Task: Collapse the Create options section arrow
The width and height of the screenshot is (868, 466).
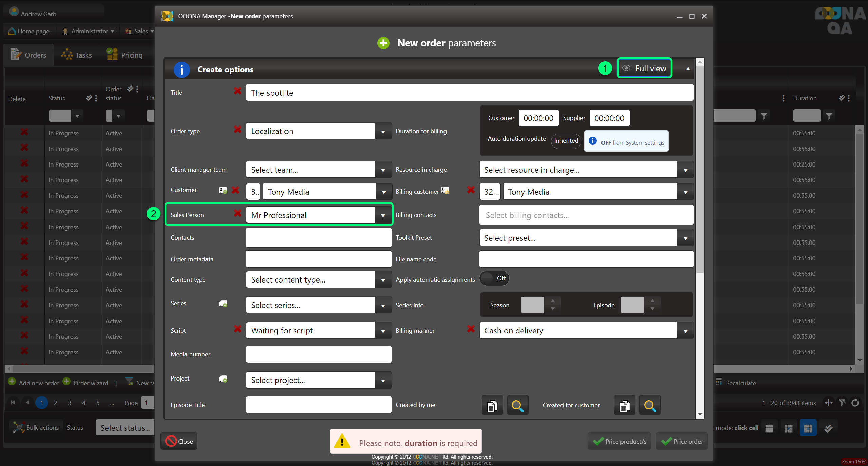Action: [688, 69]
